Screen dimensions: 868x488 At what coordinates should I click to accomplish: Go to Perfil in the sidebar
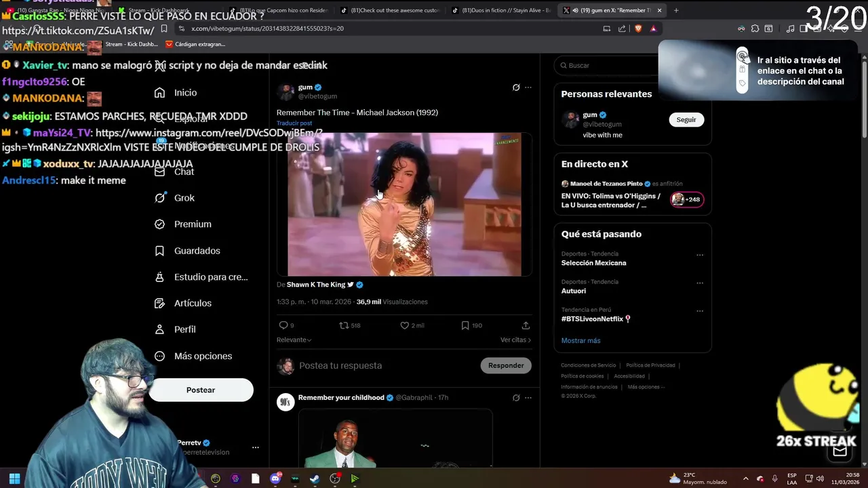click(175, 329)
